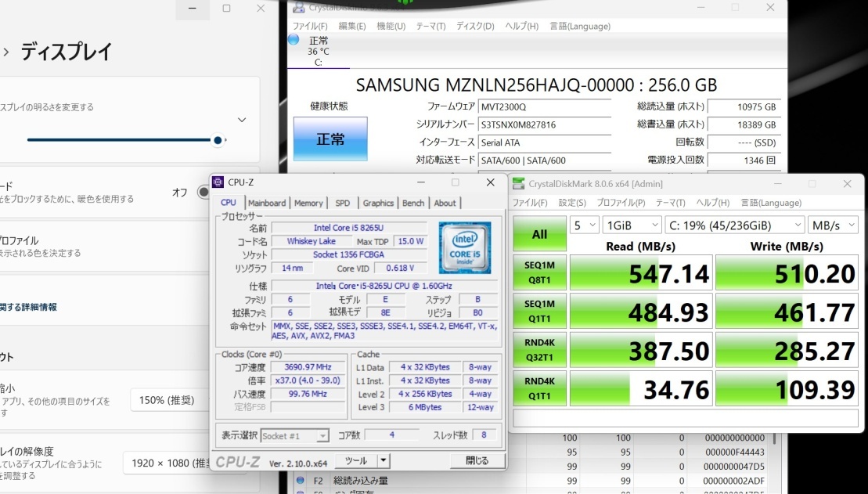Click the firmware field MVT2300Q

point(545,107)
